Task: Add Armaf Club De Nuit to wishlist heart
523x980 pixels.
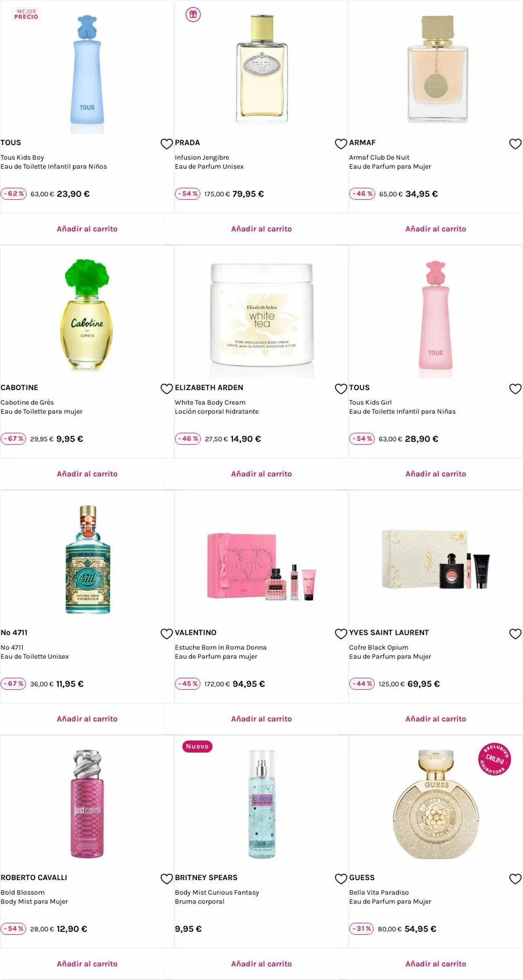Action: (x=515, y=144)
